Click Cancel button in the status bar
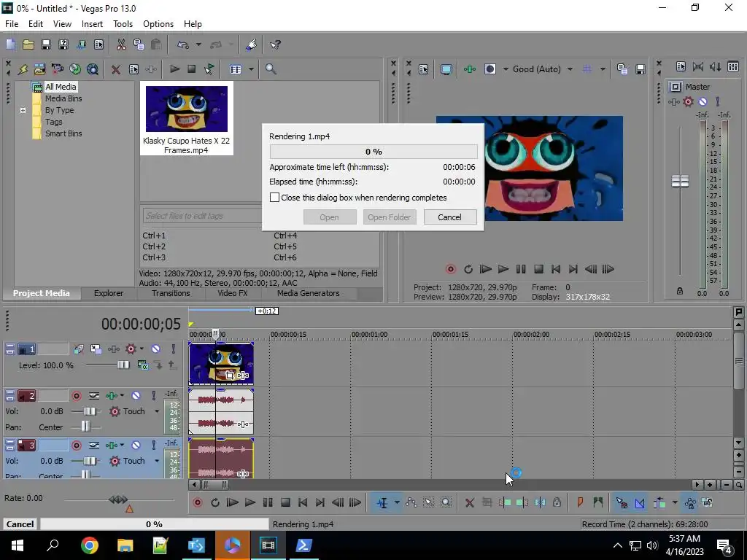Image resolution: width=747 pixels, height=560 pixels. pyautogui.click(x=20, y=524)
